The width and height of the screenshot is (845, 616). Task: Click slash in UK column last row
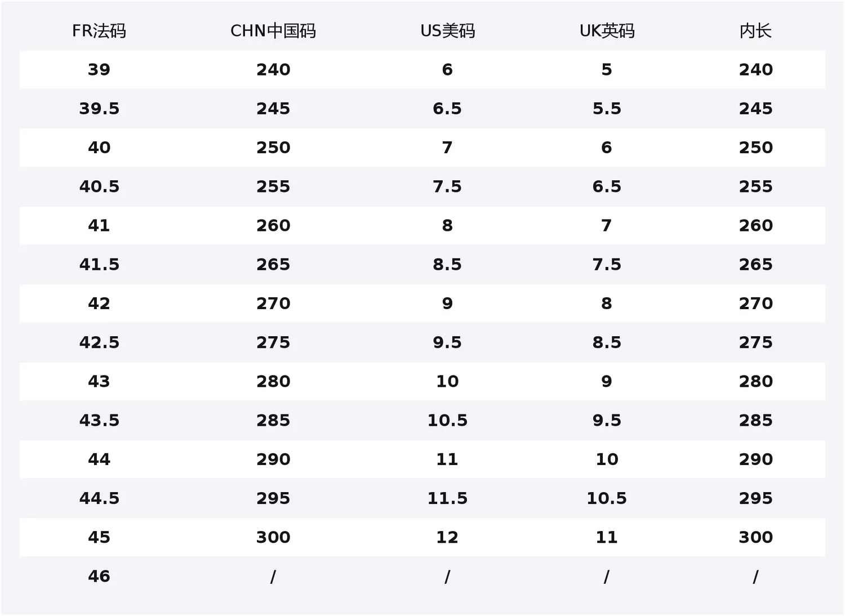tap(607, 577)
